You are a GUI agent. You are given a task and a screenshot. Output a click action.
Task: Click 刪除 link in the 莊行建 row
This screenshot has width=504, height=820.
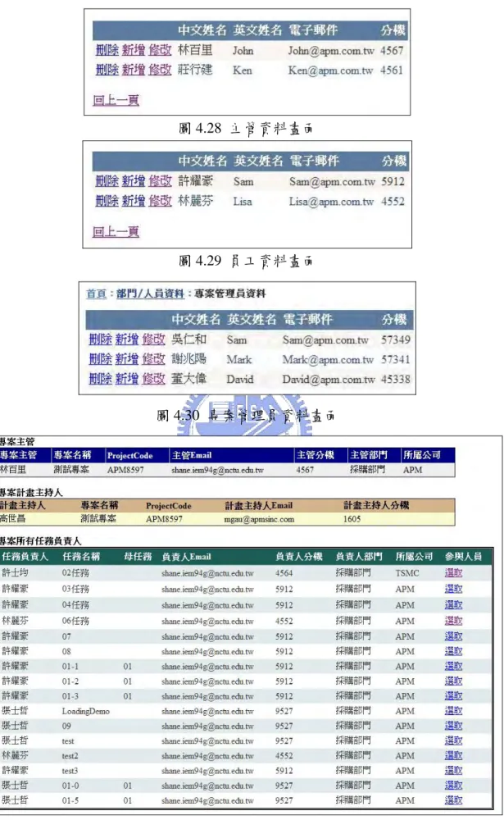(107, 70)
